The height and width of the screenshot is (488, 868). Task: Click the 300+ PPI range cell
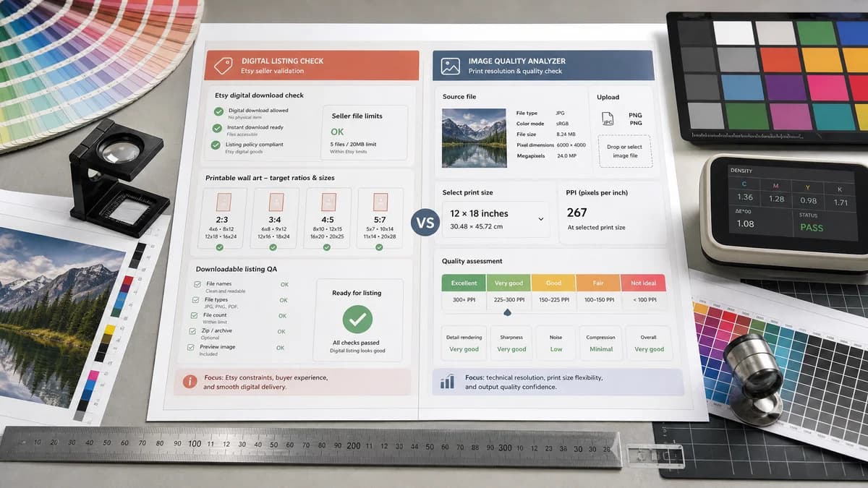pyautogui.click(x=464, y=300)
